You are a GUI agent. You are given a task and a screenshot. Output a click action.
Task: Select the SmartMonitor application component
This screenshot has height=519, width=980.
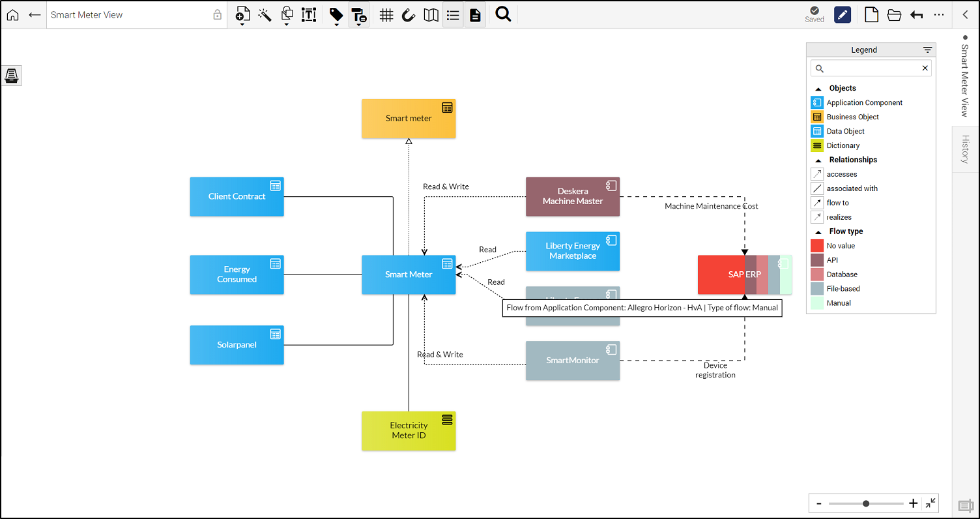[573, 361]
